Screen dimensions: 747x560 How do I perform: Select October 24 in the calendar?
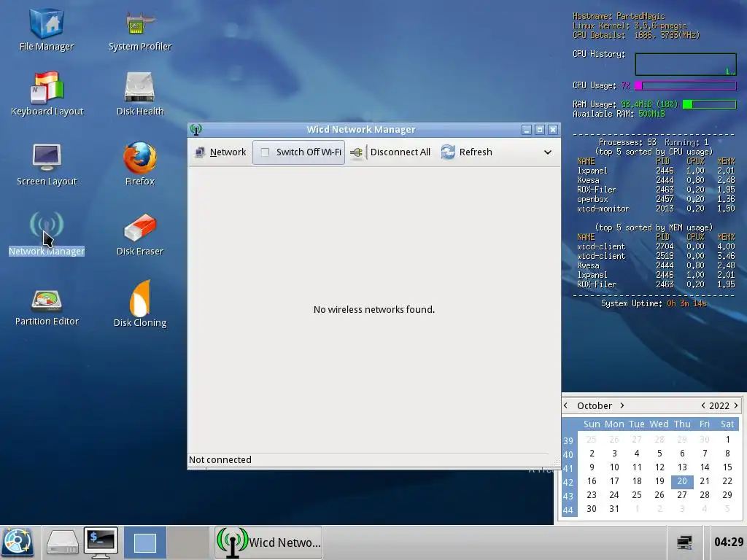614,495
